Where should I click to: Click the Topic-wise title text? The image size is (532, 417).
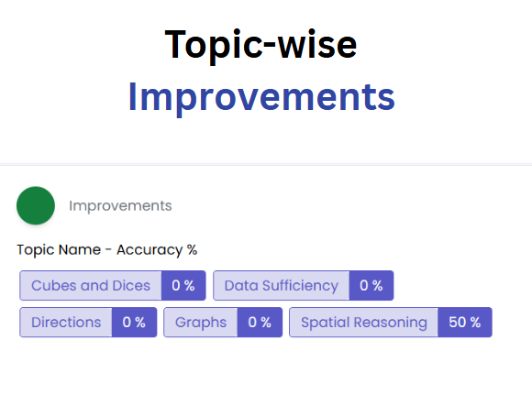pyautogui.click(x=260, y=45)
